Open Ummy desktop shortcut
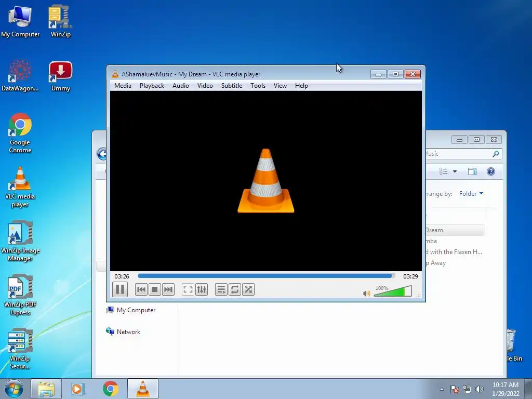Image resolution: width=532 pixels, height=399 pixels. click(60, 76)
